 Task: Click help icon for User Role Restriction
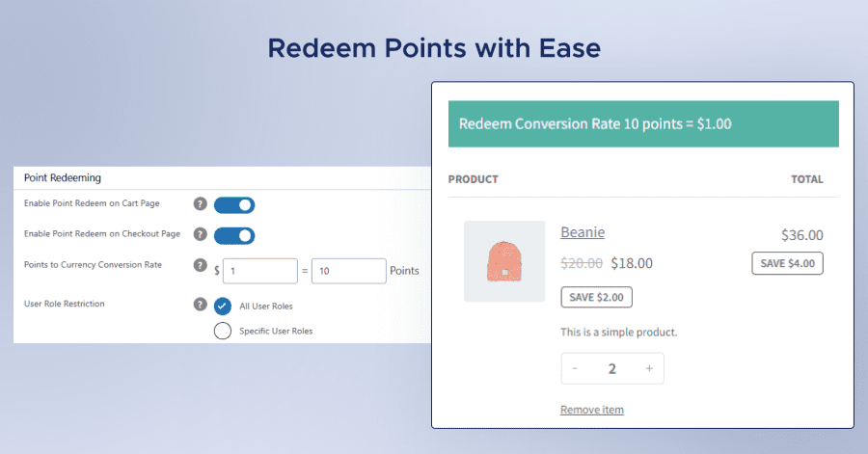[x=201, y=305]
